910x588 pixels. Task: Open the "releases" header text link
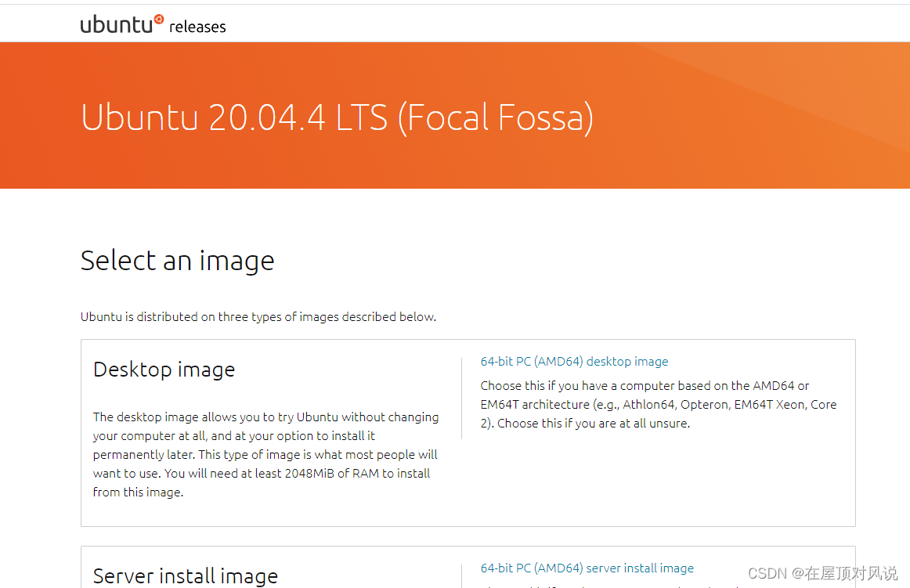(197, 27)
